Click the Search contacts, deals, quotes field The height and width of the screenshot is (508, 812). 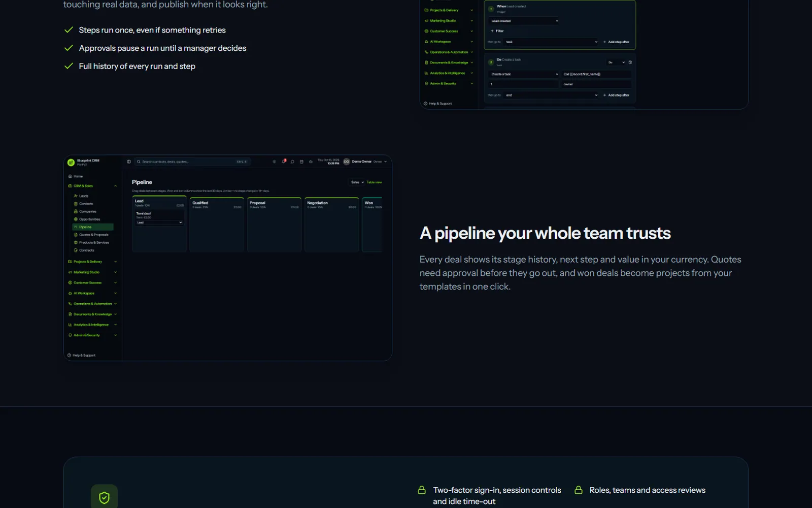192,162
